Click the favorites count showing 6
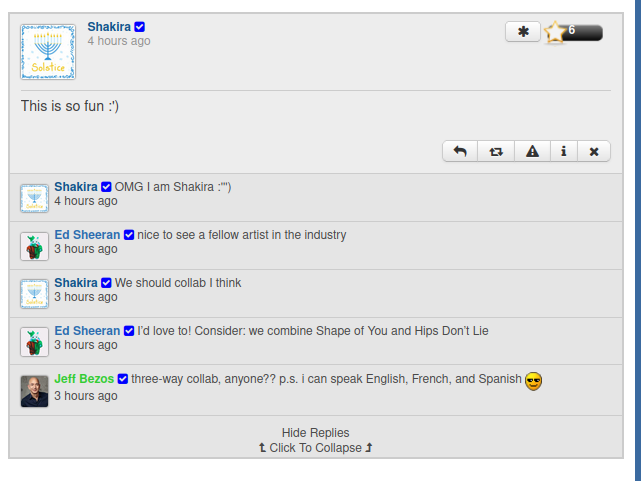Image resolution: width=641 pixels, height=481 pixels. click(x=572, y=30)
